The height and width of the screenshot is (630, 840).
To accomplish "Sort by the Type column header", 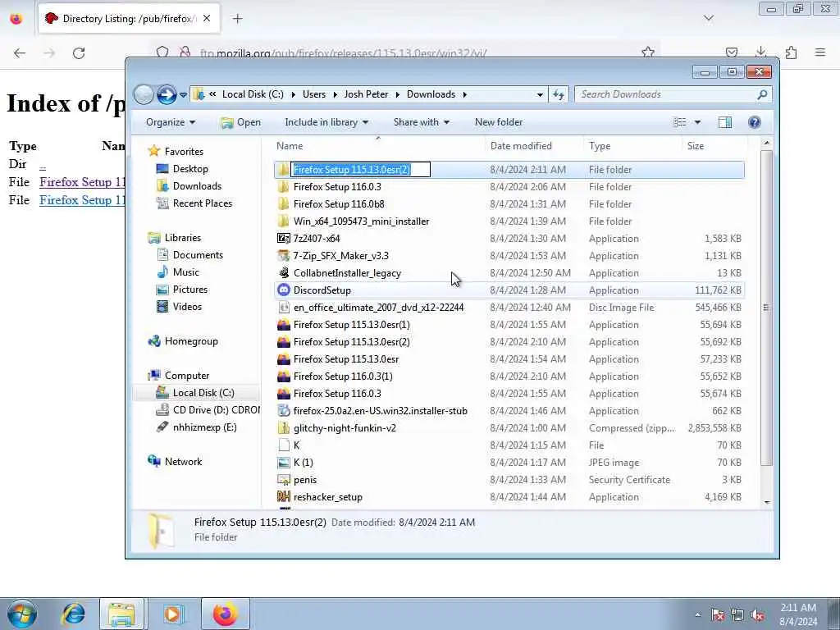I will (632, 146).
